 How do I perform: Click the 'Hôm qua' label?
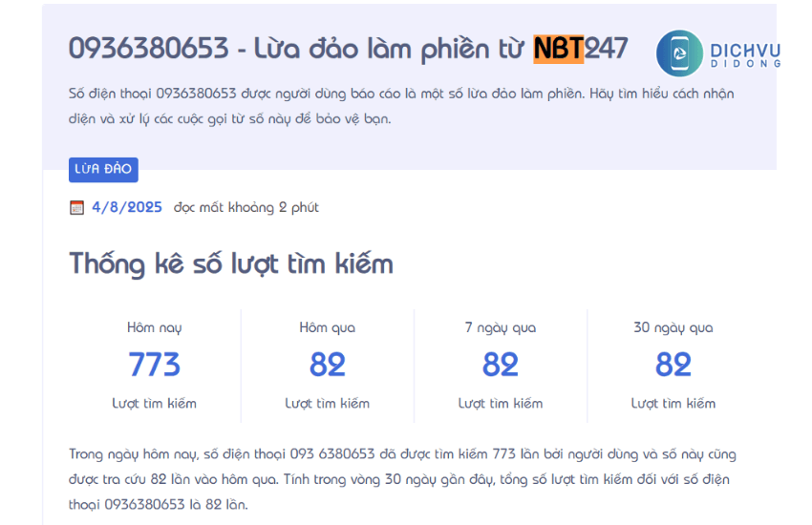[x=328, y=328]
